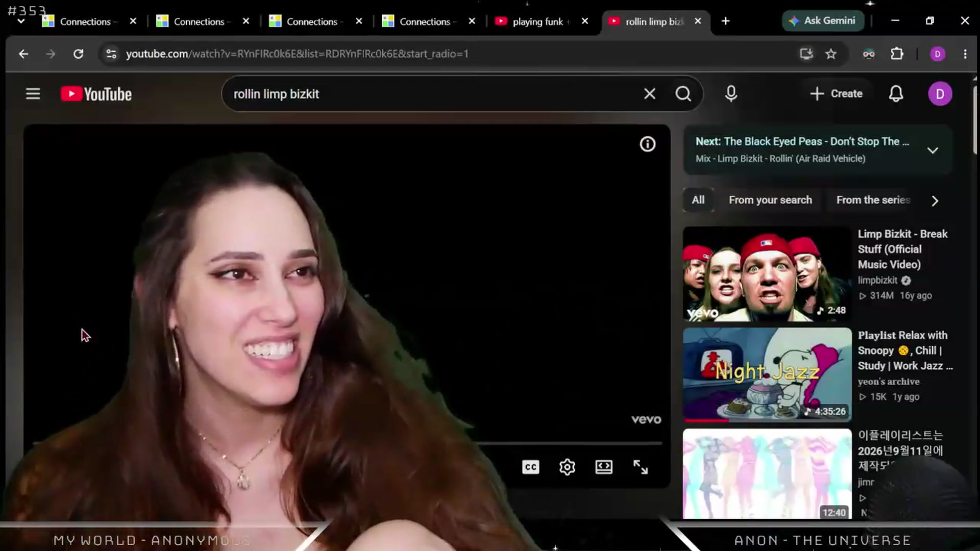Screen dimensions: 980x551
Task: Install app icon in address bar
Action: [x=806, y=54]
